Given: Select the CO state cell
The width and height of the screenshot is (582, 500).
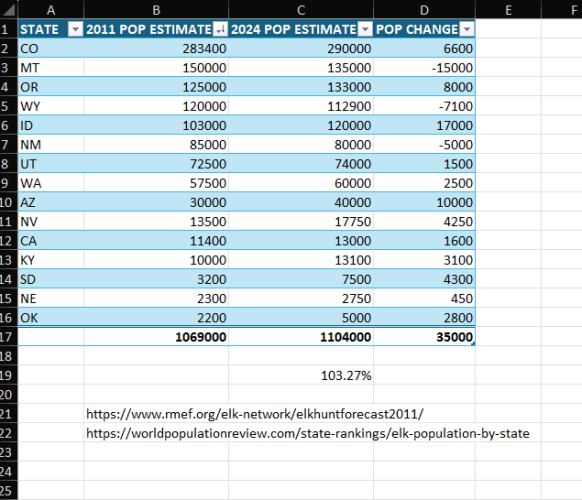Looking at the screenshot, I should (x=51, y=49).
